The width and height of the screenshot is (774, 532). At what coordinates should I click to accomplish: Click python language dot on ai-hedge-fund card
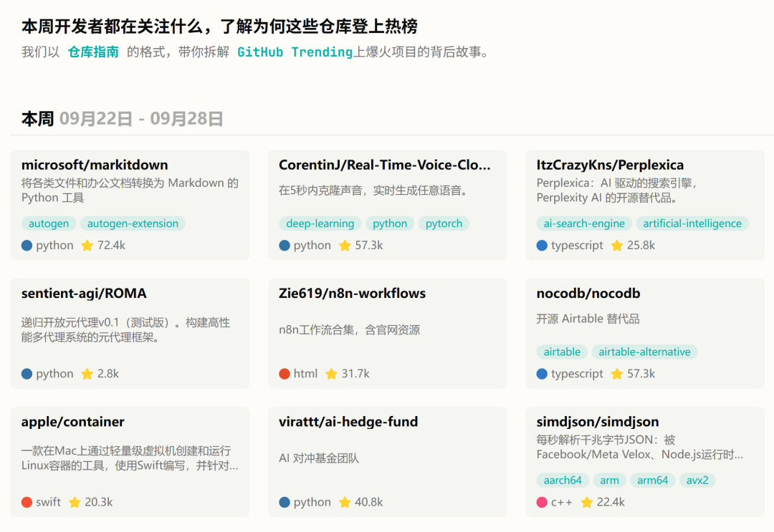tap(285, 503)
